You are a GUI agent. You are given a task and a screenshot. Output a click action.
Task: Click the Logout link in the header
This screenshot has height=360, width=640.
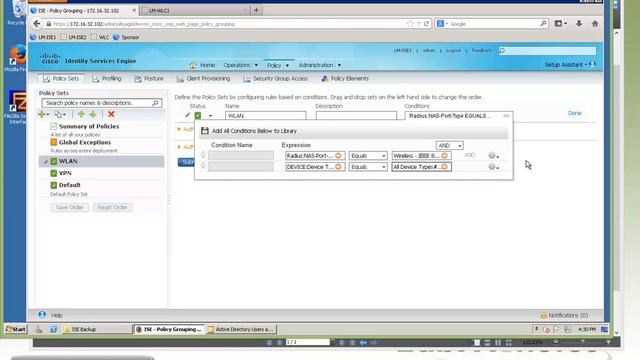coord(453,50)
